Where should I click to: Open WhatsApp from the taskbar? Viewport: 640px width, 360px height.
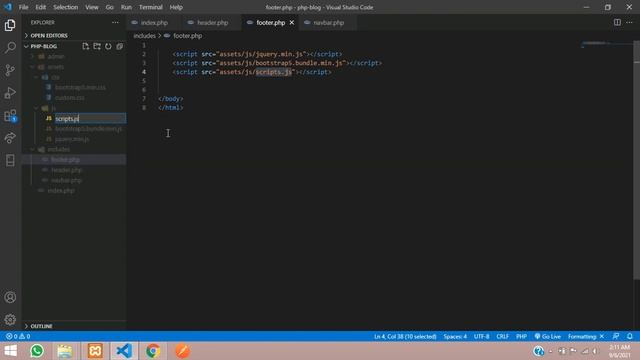click(37, 351)
